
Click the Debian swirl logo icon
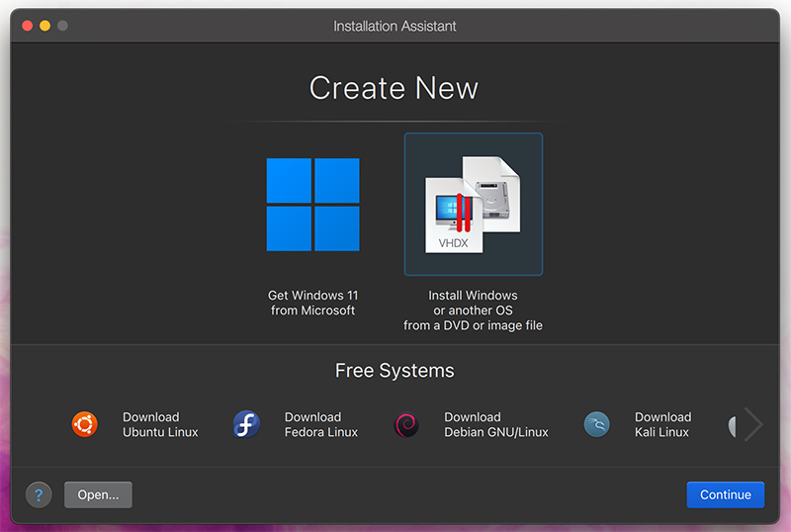[406, 424]
